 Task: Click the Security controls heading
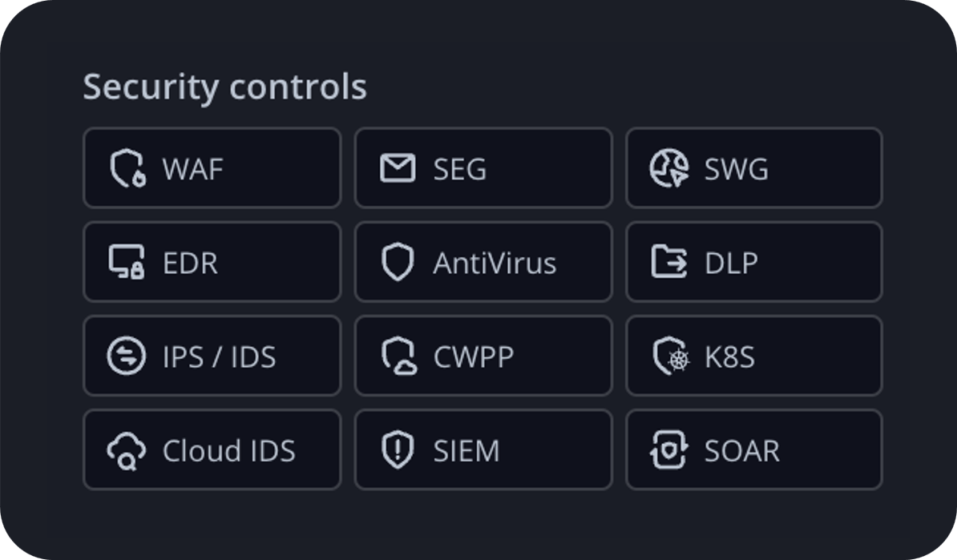[226, 86]
